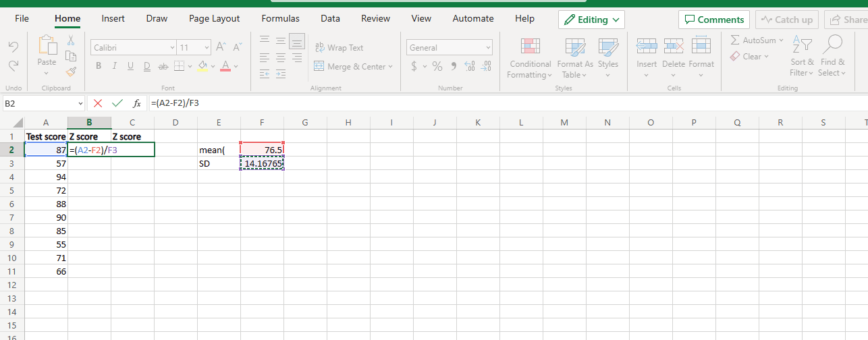Screen dimensions: 868x340
Task: Open the Insert cells button
Action: [647, 57]
